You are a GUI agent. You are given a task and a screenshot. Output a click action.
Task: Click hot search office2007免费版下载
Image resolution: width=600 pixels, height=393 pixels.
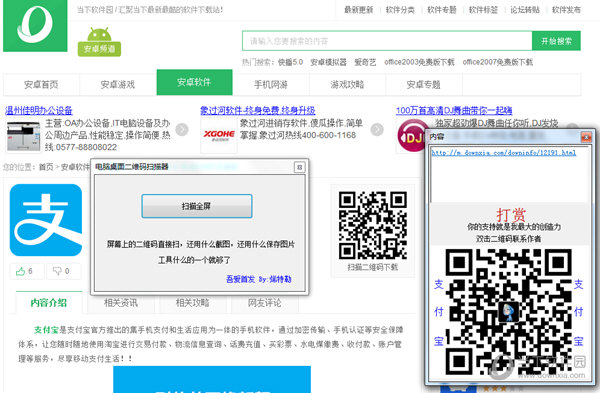point(498,62)
